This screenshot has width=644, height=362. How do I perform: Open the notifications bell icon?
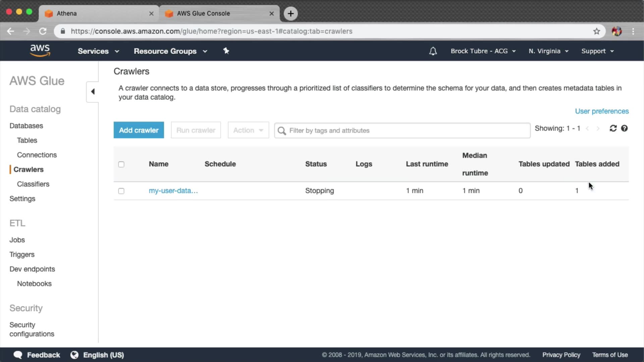coord(433,51)
